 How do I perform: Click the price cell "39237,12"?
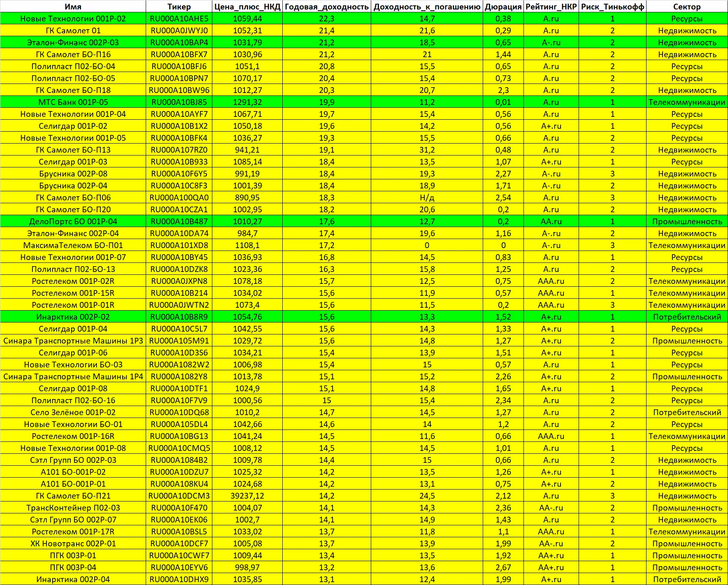click(x=247, y=496)
